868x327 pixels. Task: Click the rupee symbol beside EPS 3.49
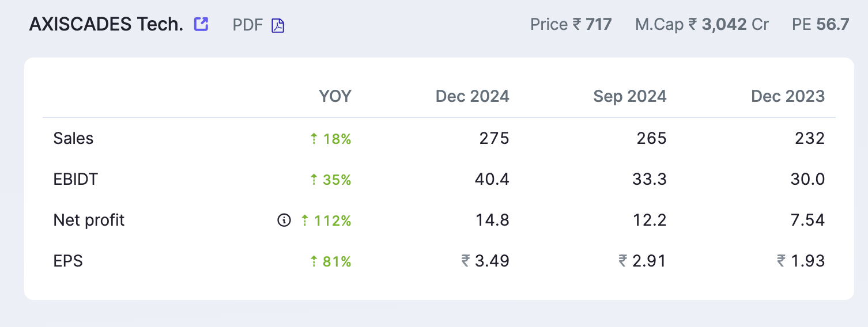[x=466, y=261]
